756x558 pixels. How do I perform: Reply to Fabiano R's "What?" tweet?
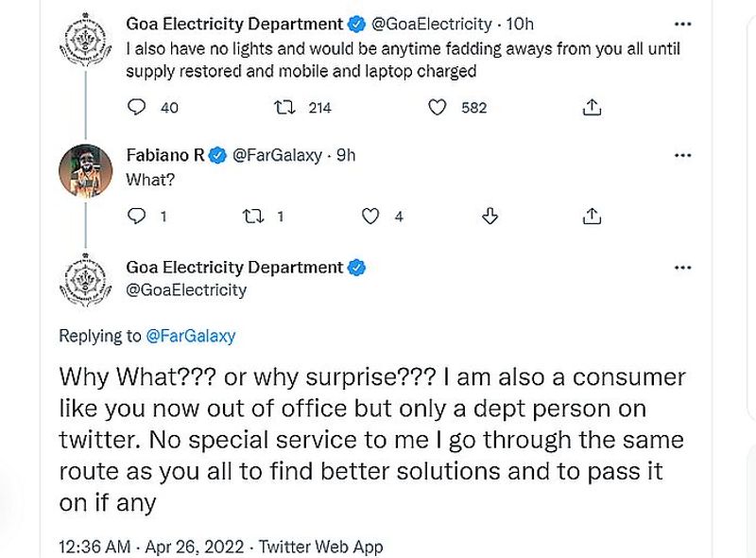(x=137, y=217)
